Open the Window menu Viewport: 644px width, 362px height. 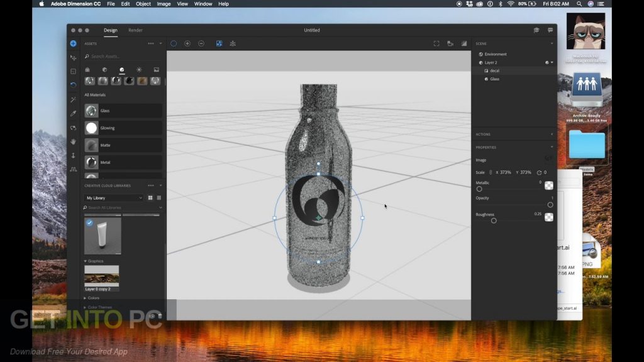tap(203, 4)
